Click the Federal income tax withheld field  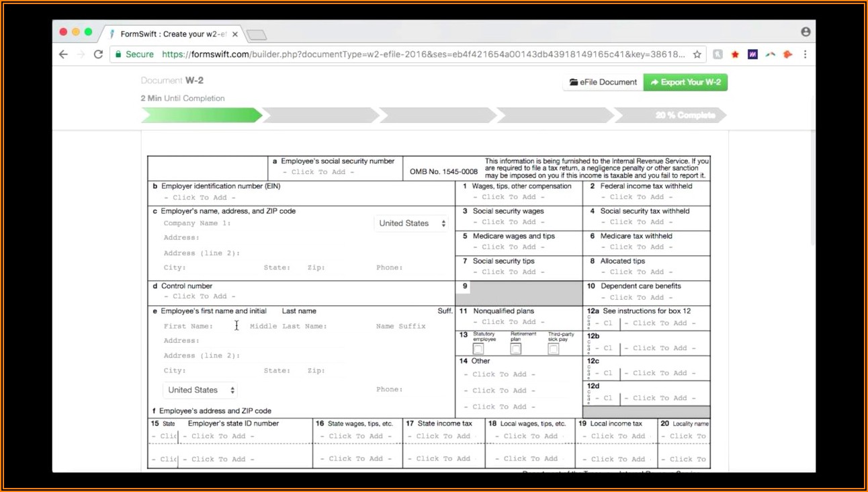point(637,197)
